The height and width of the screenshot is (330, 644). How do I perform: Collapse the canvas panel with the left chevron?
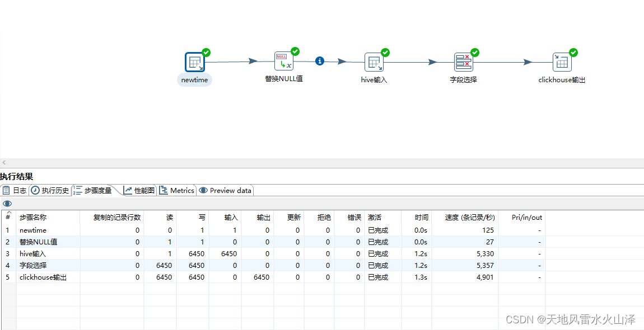pos(4,162)
